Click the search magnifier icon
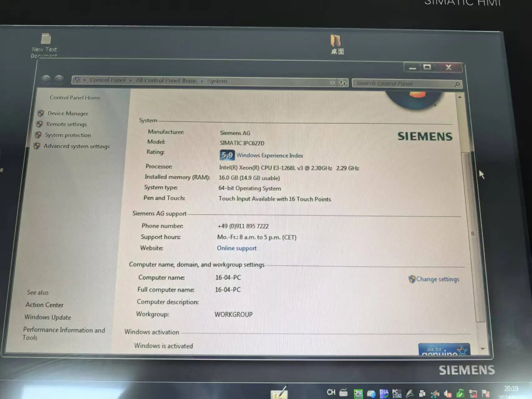Viewport: 532px width, 399px height. (x=457, y=84)
